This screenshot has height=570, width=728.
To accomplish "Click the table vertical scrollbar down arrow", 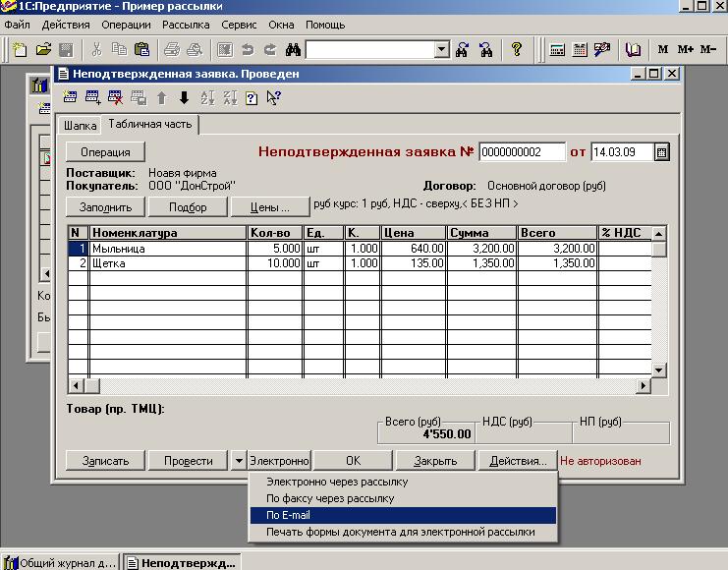I will pyautogui.click(x=659, y=370).
